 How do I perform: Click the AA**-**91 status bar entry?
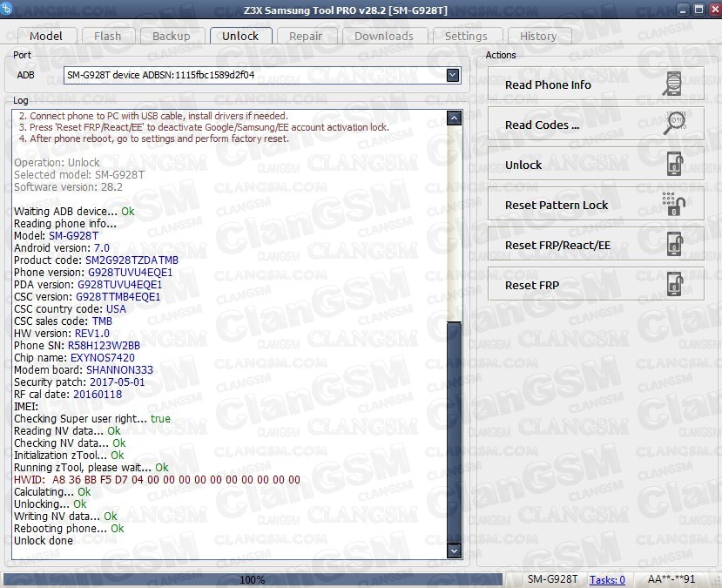coord(671,579)
